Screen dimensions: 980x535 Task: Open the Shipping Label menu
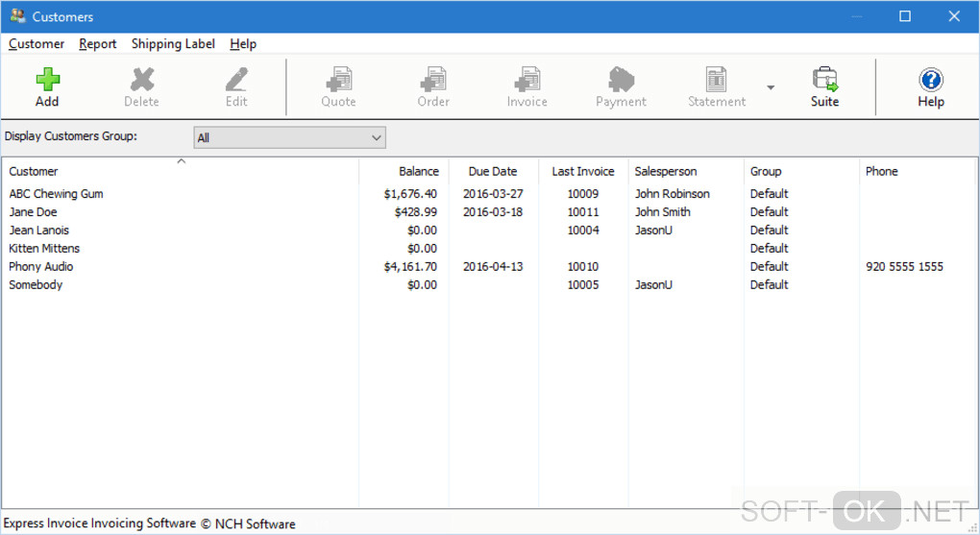(x=173, y=44)
